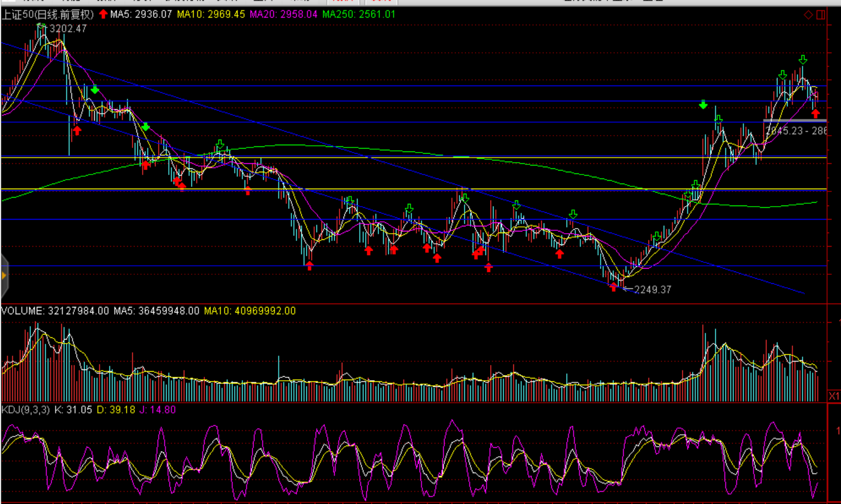The width and height of the screenshot is (841, 504).
Task: Click the X1 volume scale button
Action: coord(834,396)
